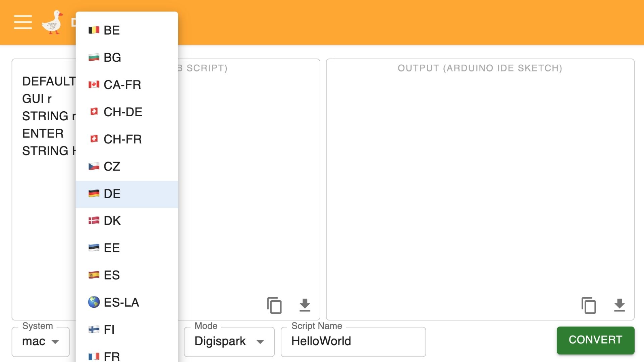Select BE keyboard layout
The image size is (644, 362).
(127, 30)
